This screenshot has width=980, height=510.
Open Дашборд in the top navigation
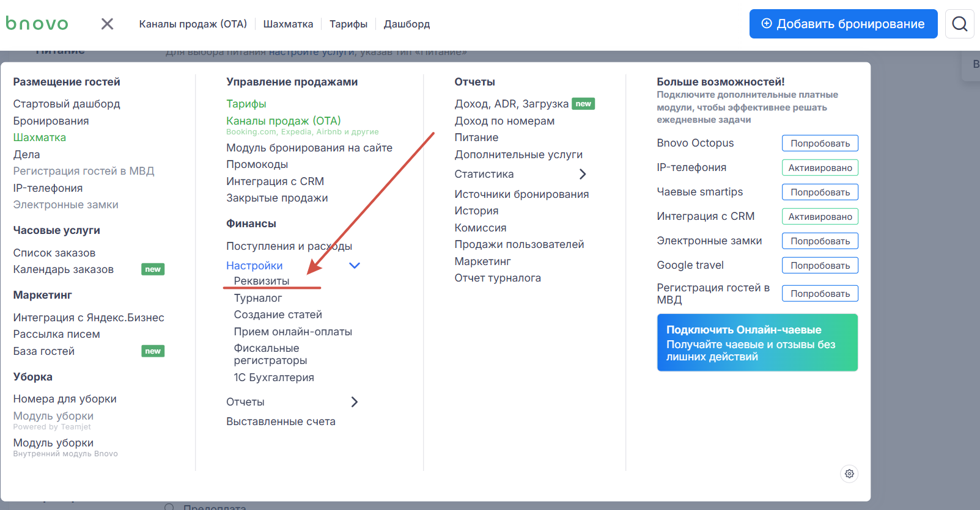407,24
